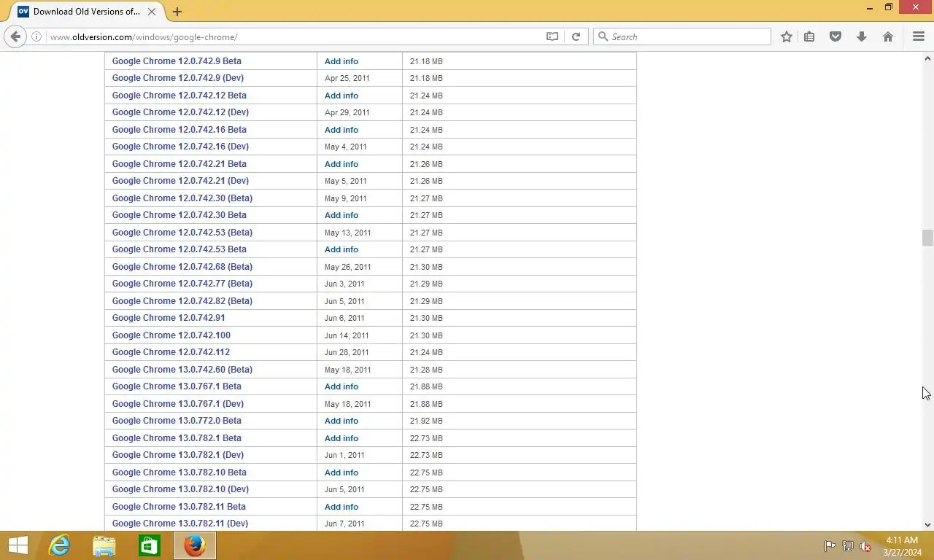Open network tray icon
The height and width of the screenshot is (560, 934).
848,546
